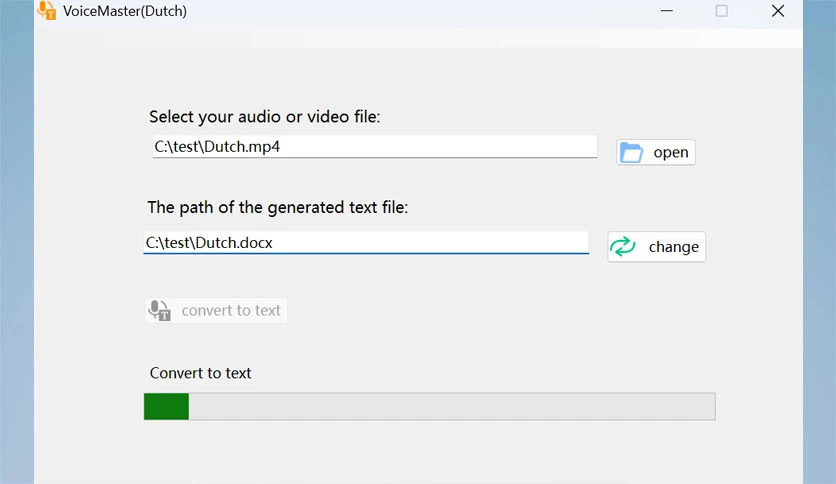Minimize the VoiceMaster window

click(666, 11)
